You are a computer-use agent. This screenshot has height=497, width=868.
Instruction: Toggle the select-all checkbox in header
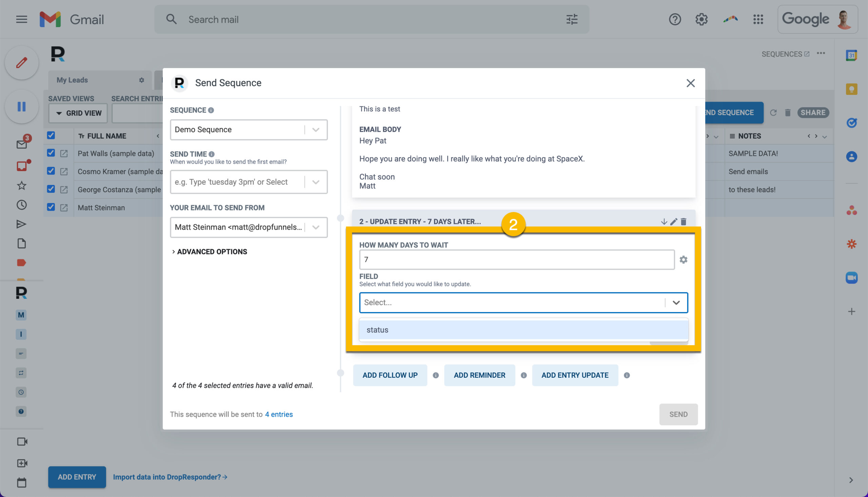click(51, 135)
